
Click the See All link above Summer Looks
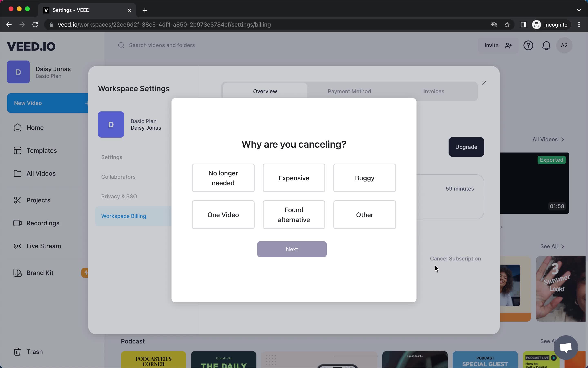pyautogui.click(x=552, y=246)
